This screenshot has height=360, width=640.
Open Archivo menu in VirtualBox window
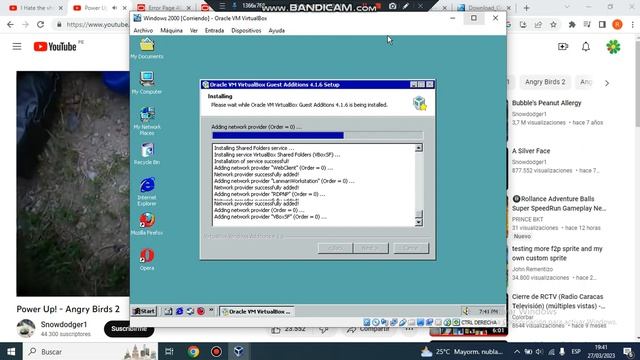(x=143, y=31)
